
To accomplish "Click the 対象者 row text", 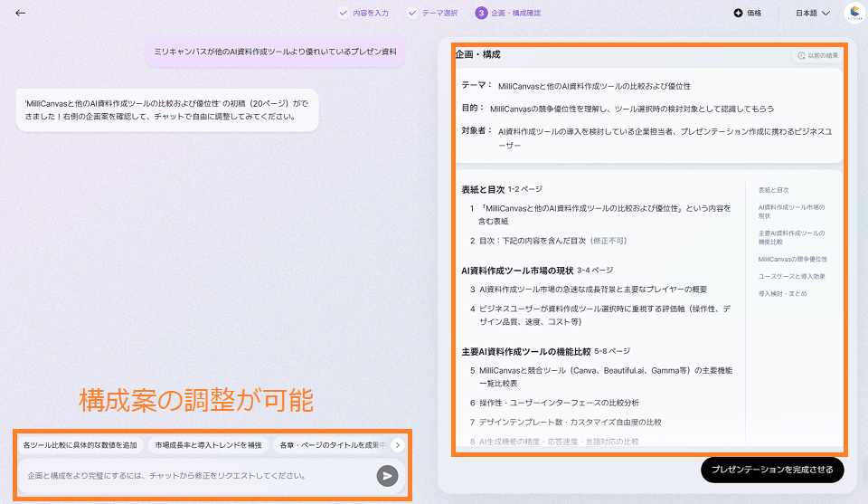I will [x=646, y=138].
